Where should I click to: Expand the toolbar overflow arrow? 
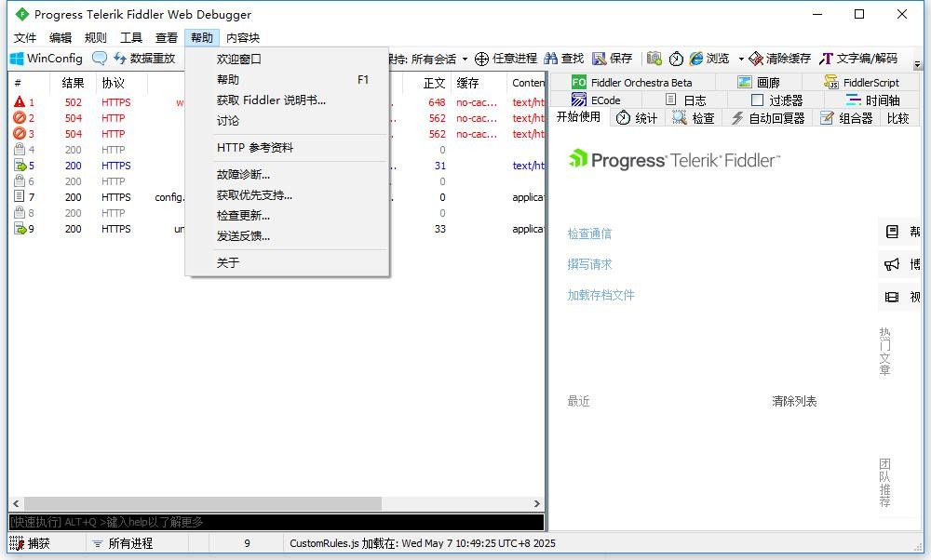tap(917, 64)
